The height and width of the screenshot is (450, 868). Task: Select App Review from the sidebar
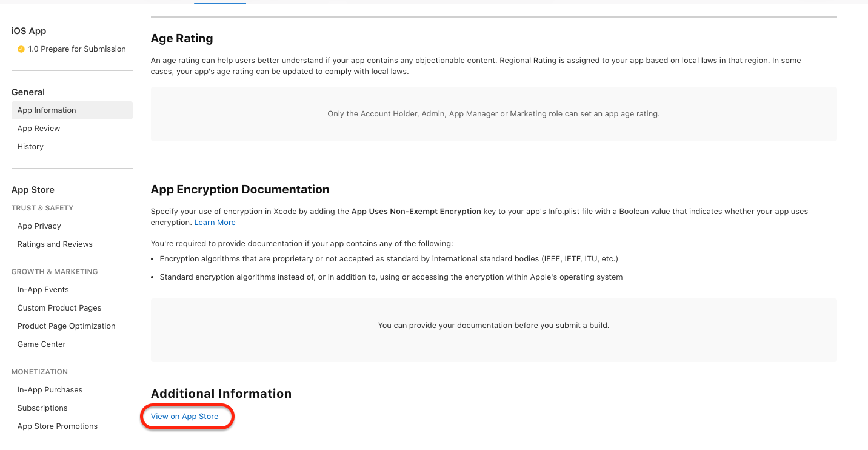click(x=38, y=128)
